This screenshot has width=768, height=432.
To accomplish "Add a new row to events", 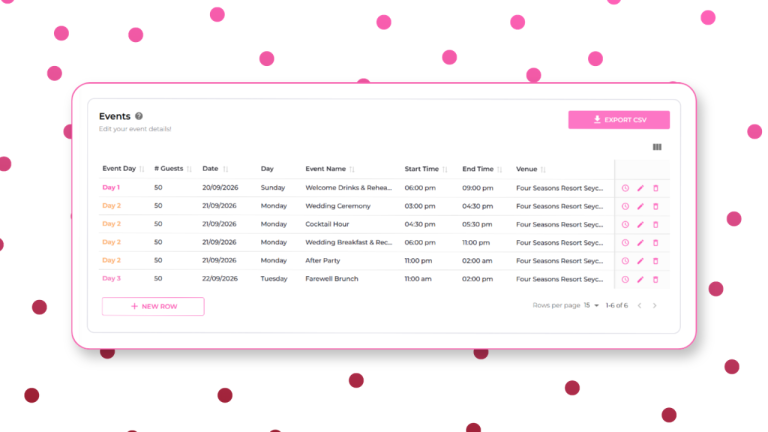I will point(153,306).
